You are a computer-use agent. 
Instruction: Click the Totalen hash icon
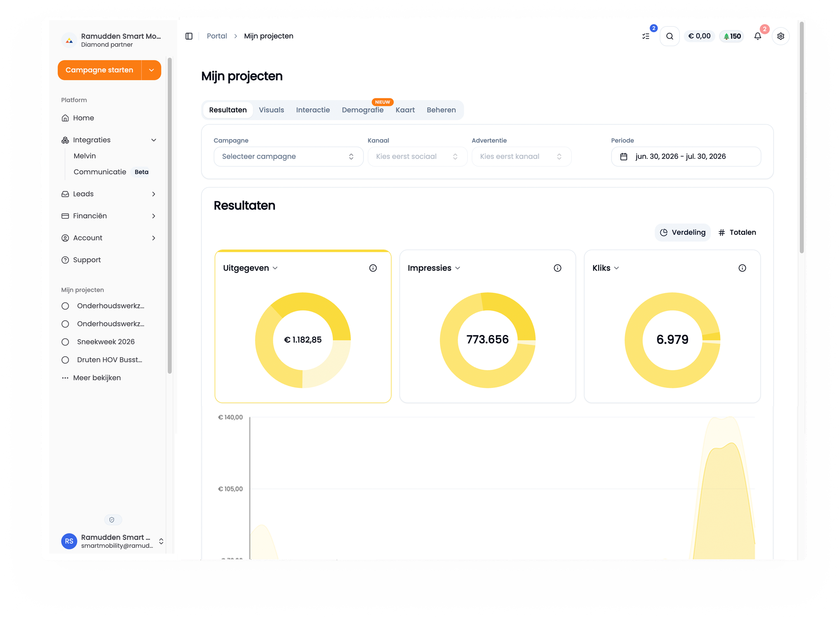(722, 232)
